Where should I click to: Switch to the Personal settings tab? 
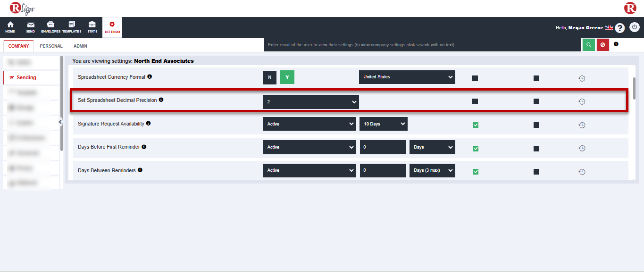pos(51,46)
